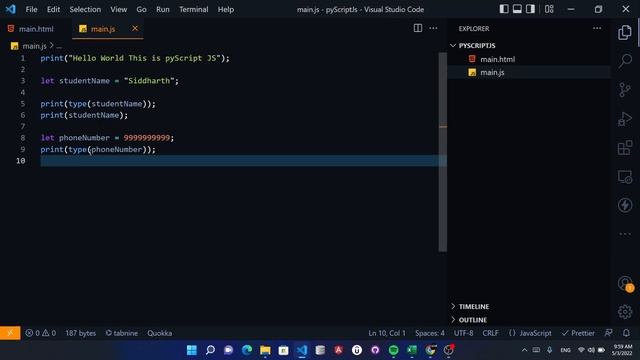Open the Run and Debug view icon
The height and width of the screenshot is (360, 640).
624,119
